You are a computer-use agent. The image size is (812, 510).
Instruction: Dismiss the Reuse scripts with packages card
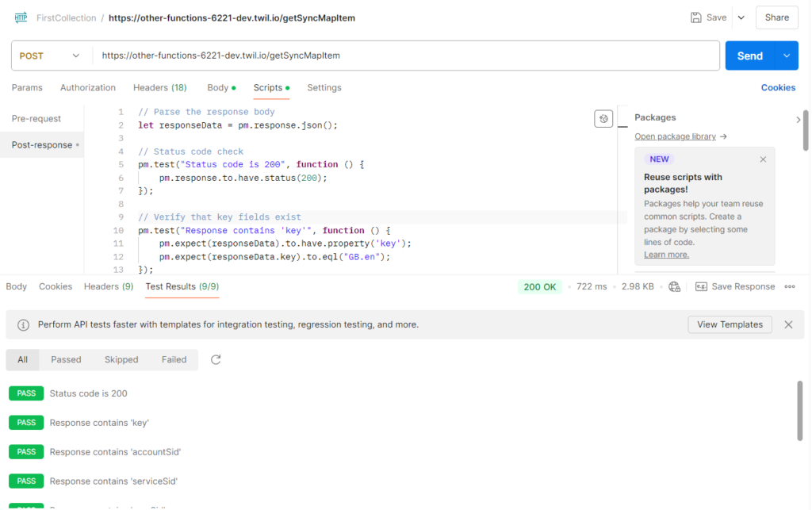point(763,159)
